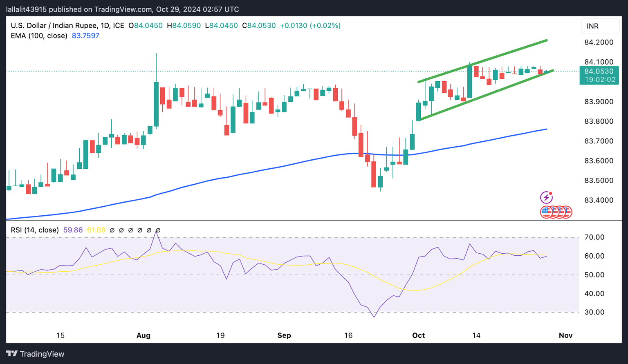
Task: Click the blue EMA value 83.7597
Action: 85,36
